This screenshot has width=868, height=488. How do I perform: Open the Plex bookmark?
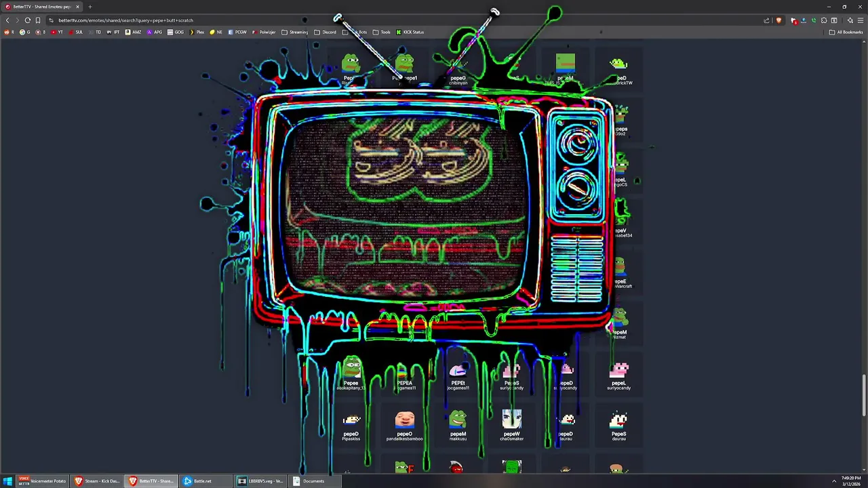pyautogui.click(x=197, y=32)
